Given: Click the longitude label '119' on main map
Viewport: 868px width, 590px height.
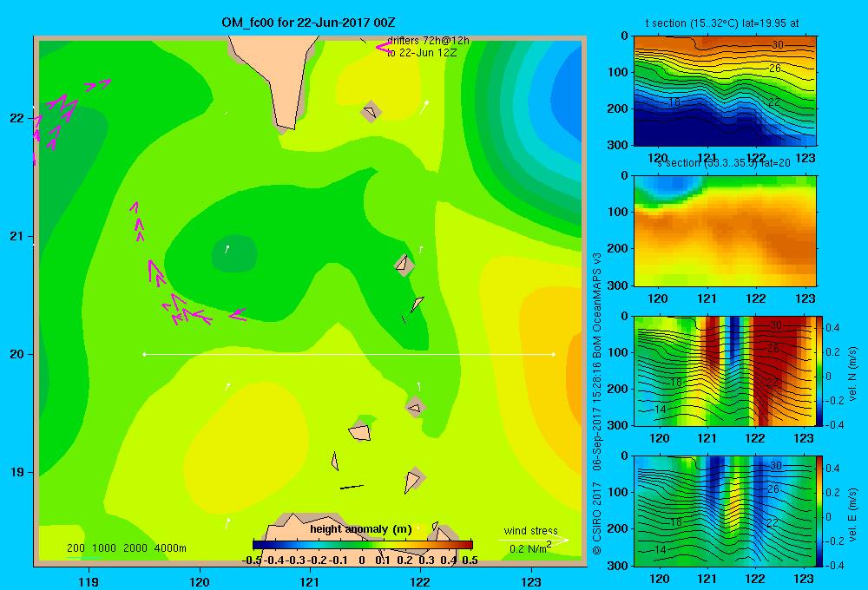Looking at the screenshot, I should (x=89, y=581).
